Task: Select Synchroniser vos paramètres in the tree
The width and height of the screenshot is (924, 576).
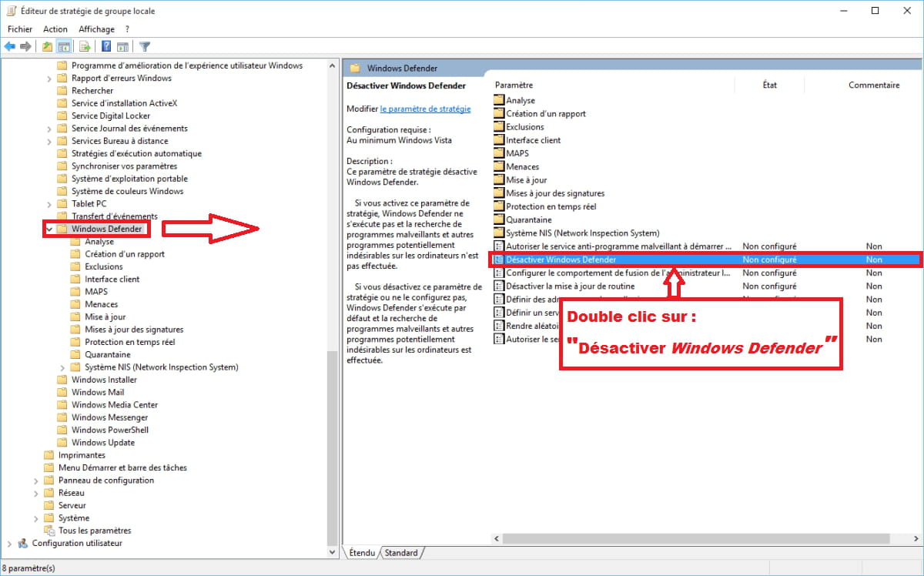Action: (x=124, y=166)
